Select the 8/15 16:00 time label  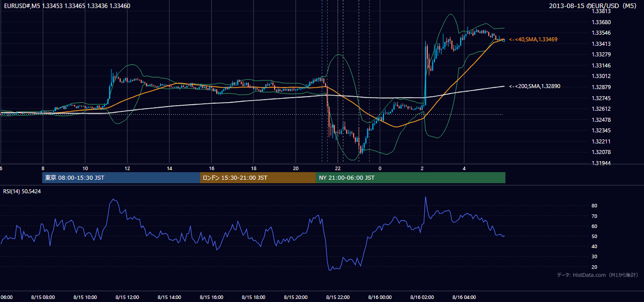(212, 297)
